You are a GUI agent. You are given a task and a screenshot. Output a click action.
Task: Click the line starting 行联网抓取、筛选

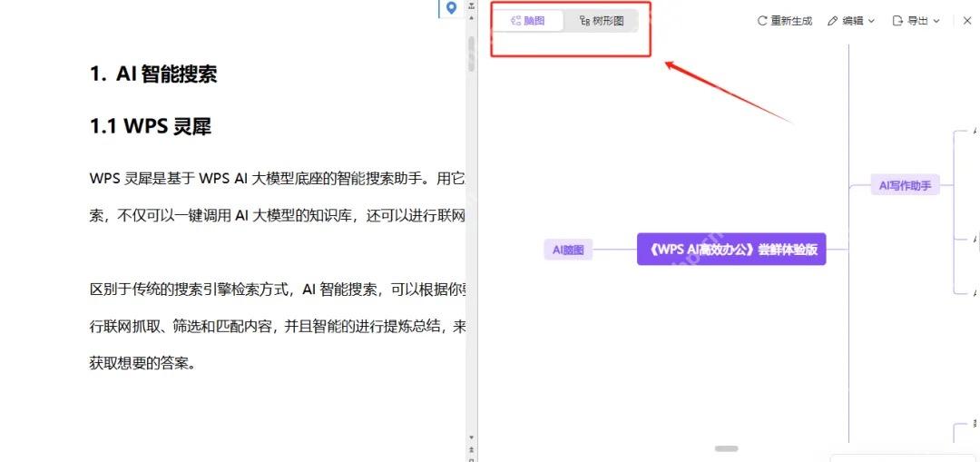278,326
